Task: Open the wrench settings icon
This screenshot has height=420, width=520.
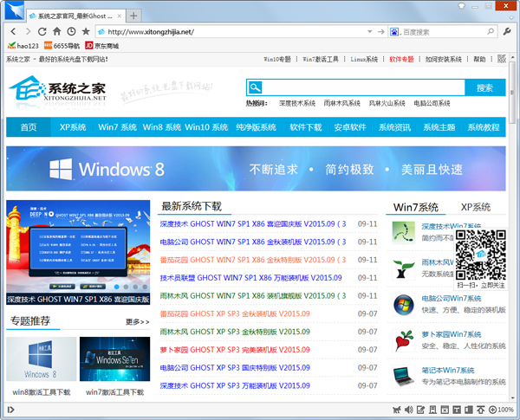Action: [x=505, y=31]
